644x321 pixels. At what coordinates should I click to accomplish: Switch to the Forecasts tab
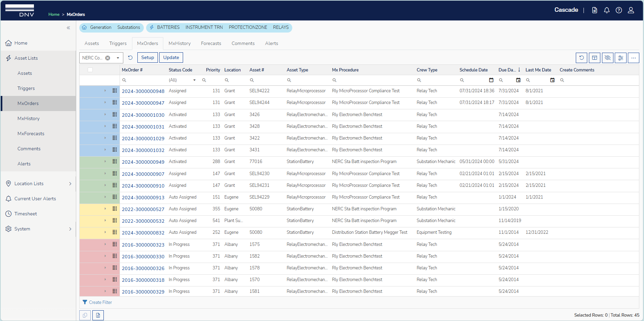(211, 43)
